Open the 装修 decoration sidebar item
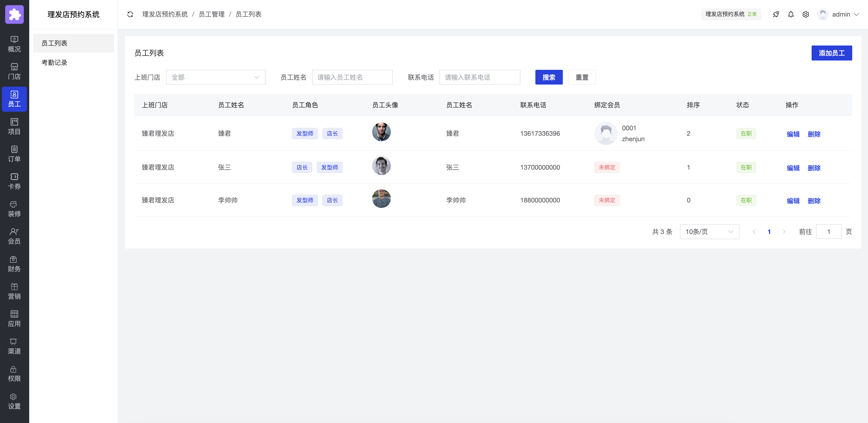The height and width of the screenshot is (423, 868). click(x=14, y=209)
